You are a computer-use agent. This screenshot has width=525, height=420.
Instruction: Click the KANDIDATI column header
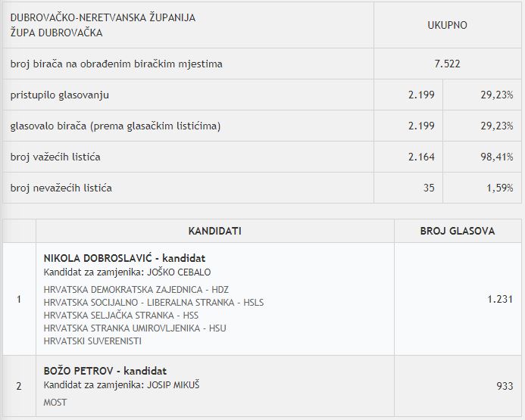click(x=214, y=231)
